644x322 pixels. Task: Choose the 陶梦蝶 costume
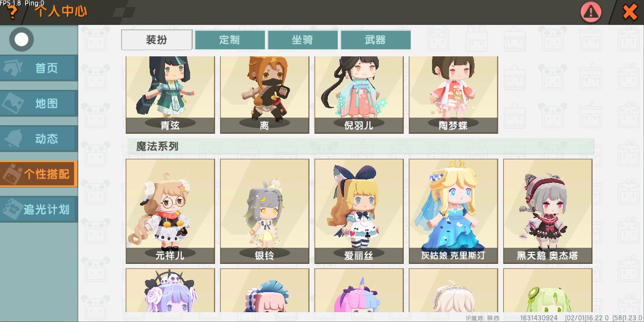(x=453, y=95)
